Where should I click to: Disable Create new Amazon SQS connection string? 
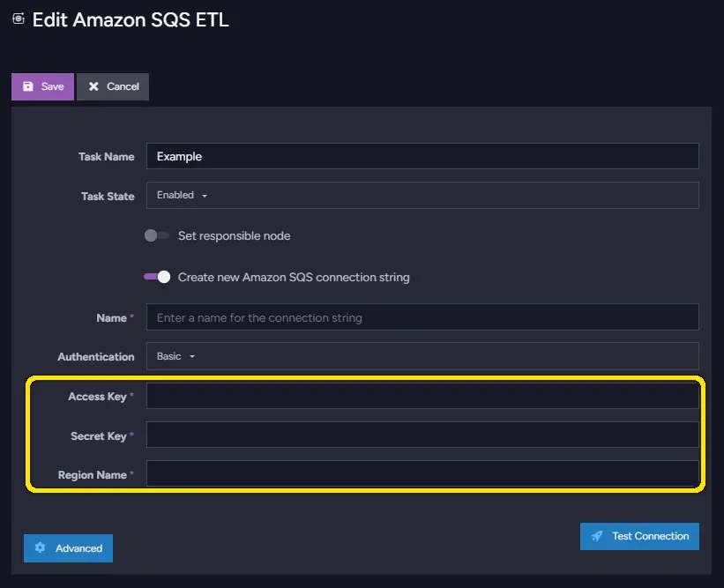click(x=157, y=277)
